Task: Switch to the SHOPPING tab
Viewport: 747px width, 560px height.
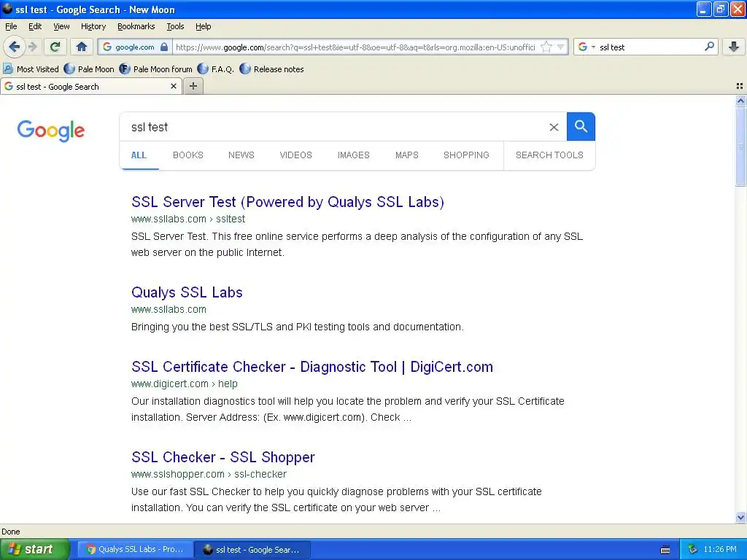Action: pyautogui.click(x=466, y=155)
